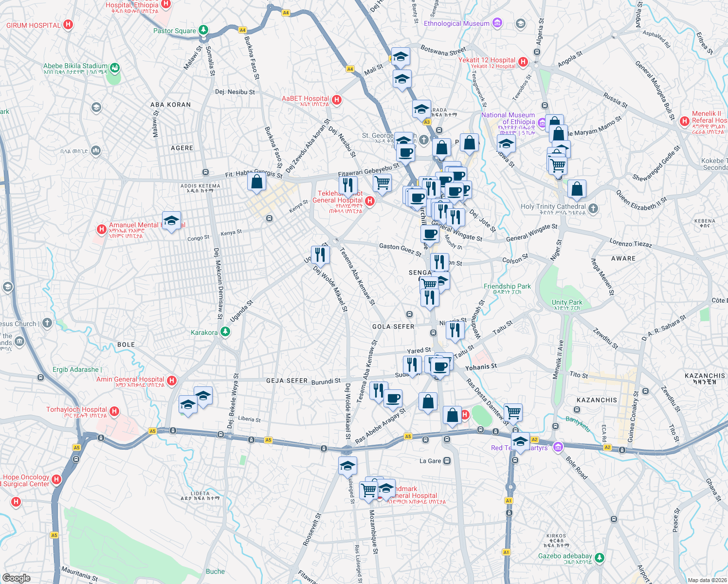
Task: Click the Buche area label
Action: pos(215,571)
